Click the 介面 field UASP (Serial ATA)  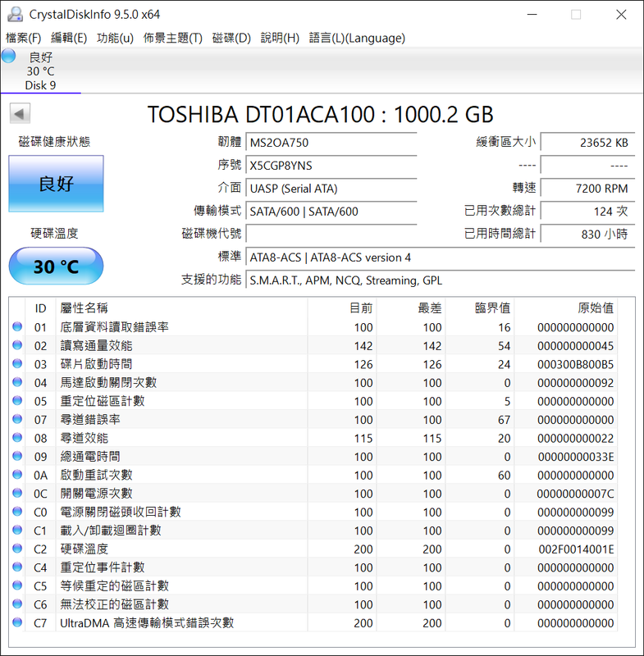tap(331, 189)
